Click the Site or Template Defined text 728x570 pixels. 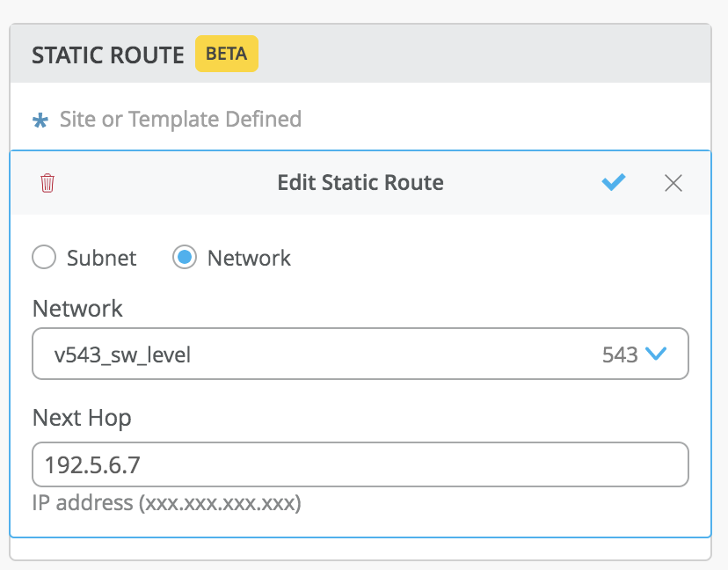coord(180,119)
